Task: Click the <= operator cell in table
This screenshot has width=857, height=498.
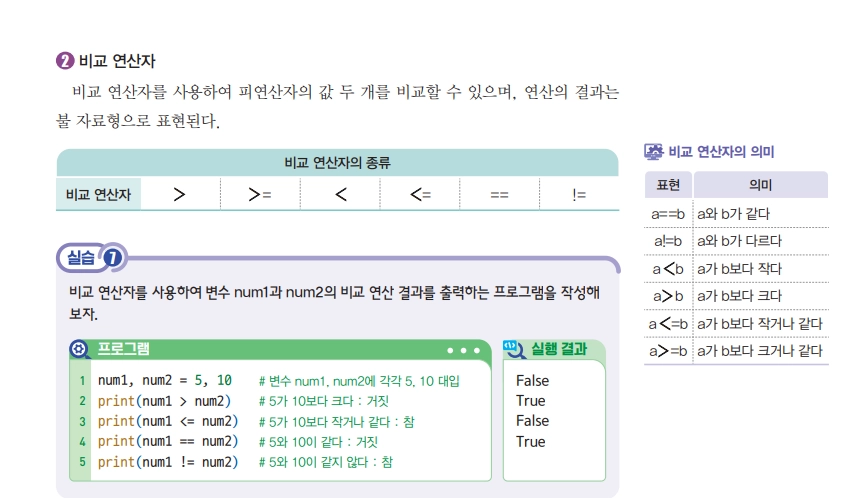Action: click(420, 194)
